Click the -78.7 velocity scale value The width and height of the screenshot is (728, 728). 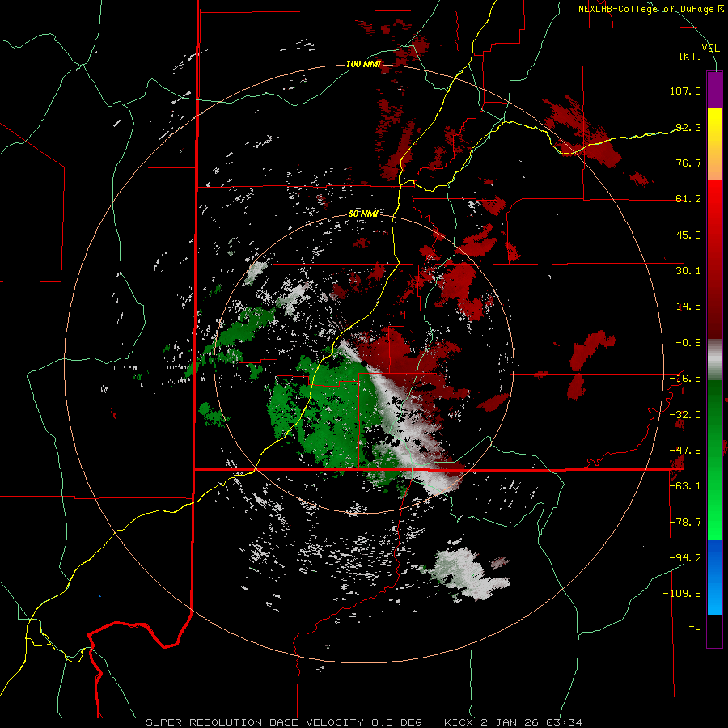click(x=685, y=523)
